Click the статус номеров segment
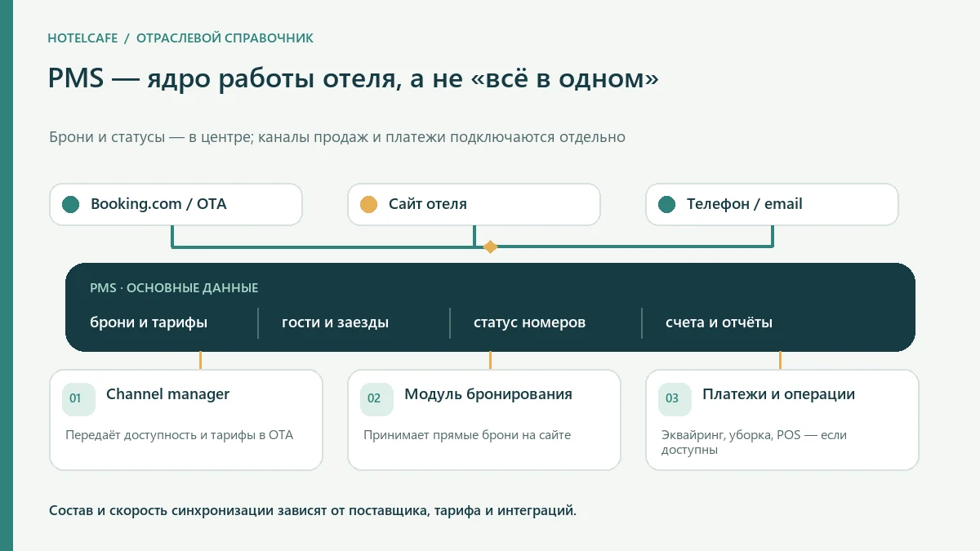Viewport: 980px width, 551px height. (x=529, y=322)
